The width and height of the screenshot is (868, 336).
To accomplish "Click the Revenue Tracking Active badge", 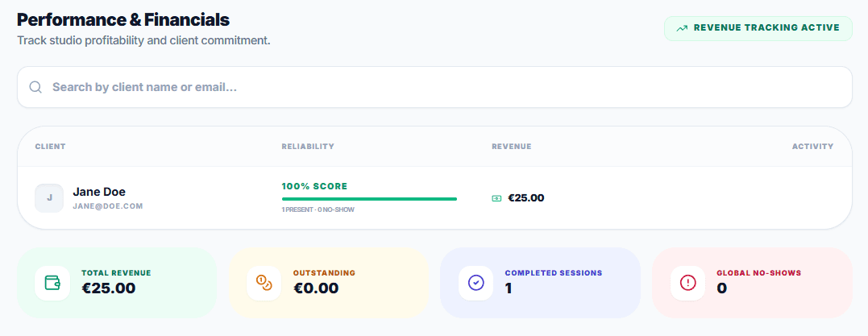I will point(758,28).
